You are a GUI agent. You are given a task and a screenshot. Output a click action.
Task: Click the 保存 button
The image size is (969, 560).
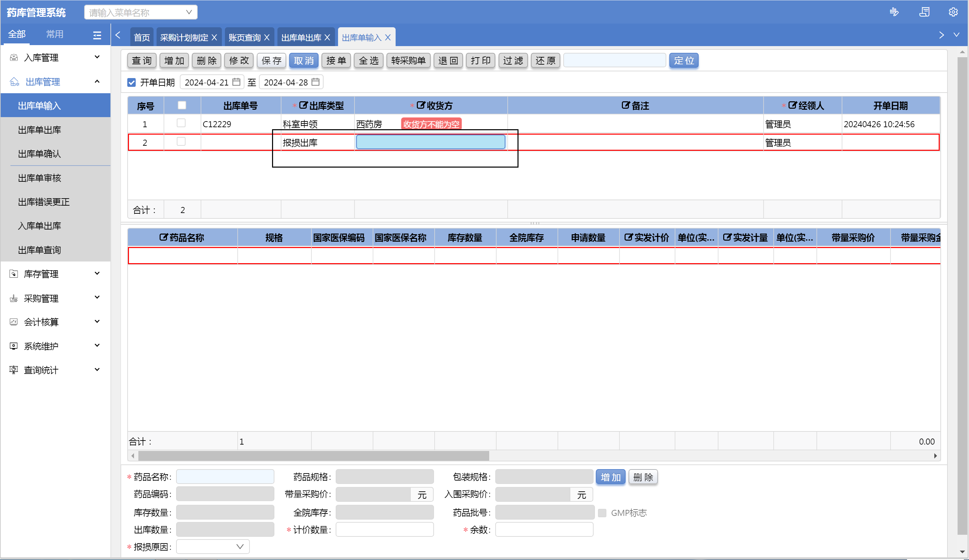tap(271, 60)
